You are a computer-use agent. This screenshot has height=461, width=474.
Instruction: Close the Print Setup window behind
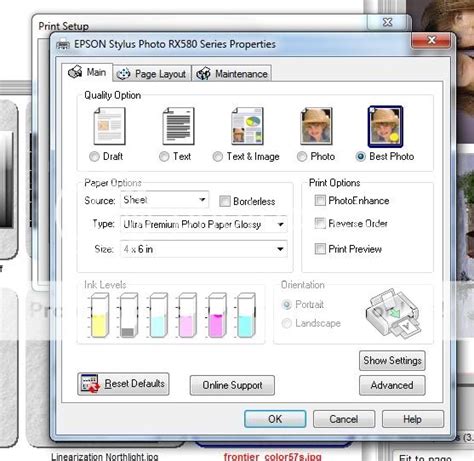pos(387,22)
